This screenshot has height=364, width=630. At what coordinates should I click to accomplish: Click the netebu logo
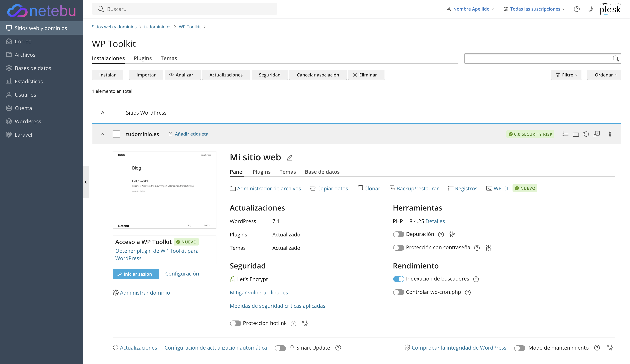click(x=42, y=11)
